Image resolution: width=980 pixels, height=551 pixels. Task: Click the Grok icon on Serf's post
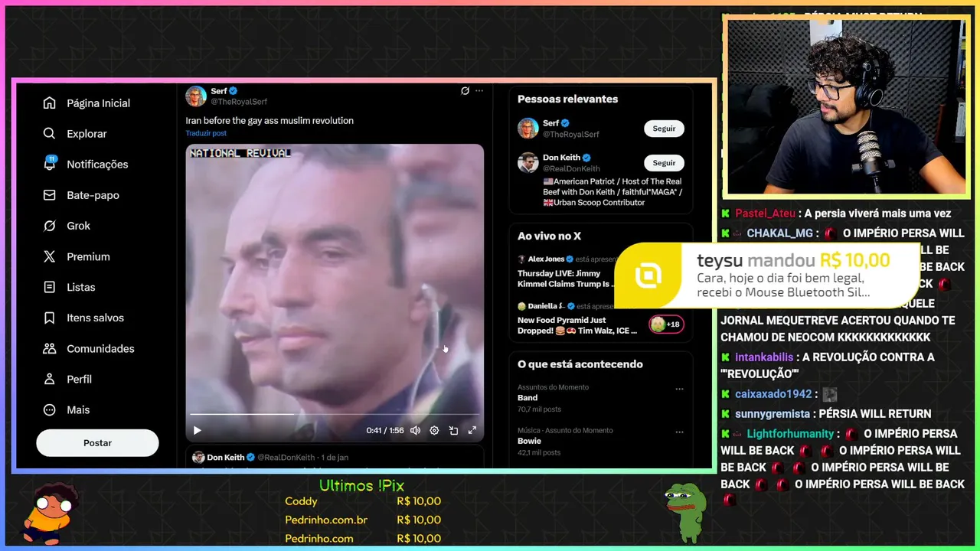pos(465,90)
